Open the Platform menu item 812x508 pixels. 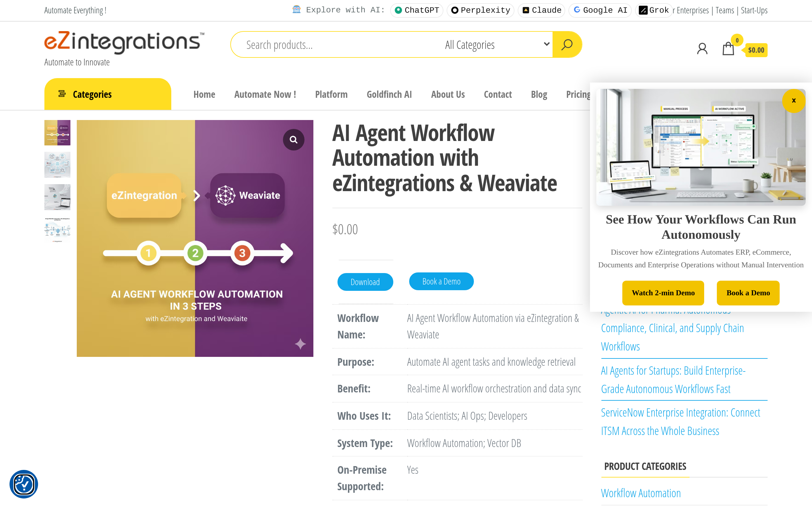pos(331,94)
